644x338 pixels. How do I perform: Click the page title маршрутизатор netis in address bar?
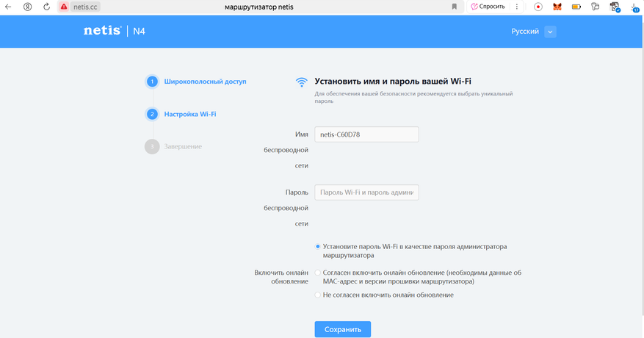(x=258, y=7)
